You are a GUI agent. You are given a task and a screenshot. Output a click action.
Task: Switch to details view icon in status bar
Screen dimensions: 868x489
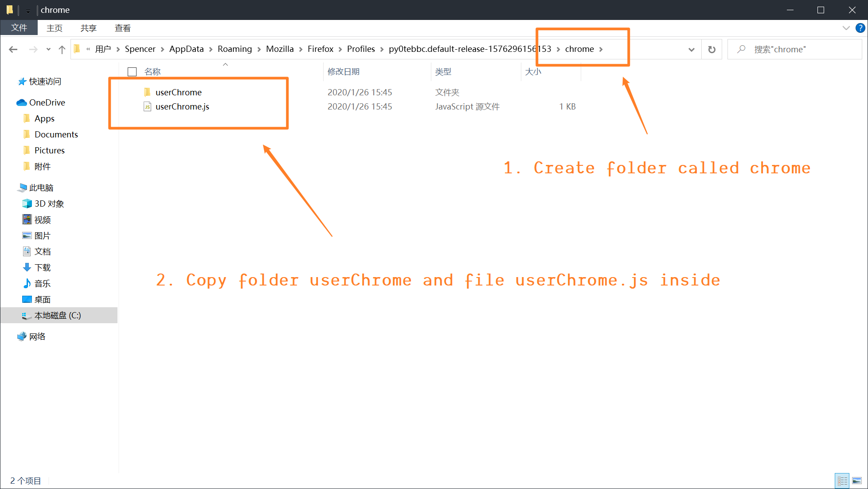click(842, 481)
